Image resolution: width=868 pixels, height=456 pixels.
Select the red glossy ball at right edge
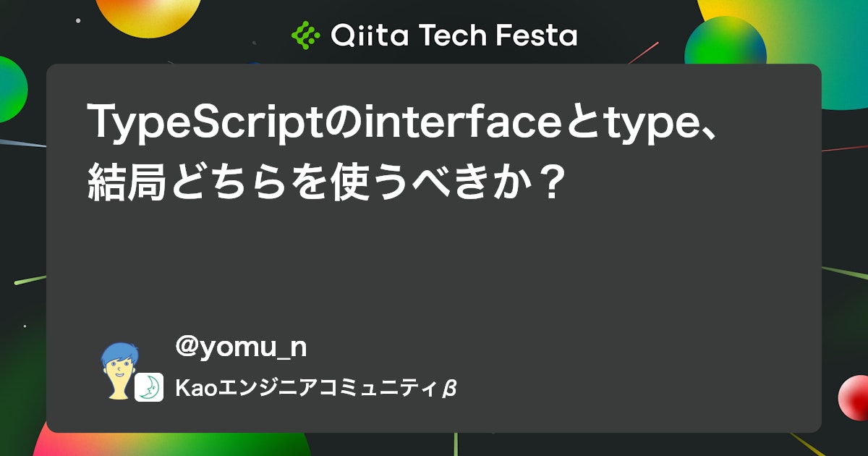(854, 397)
